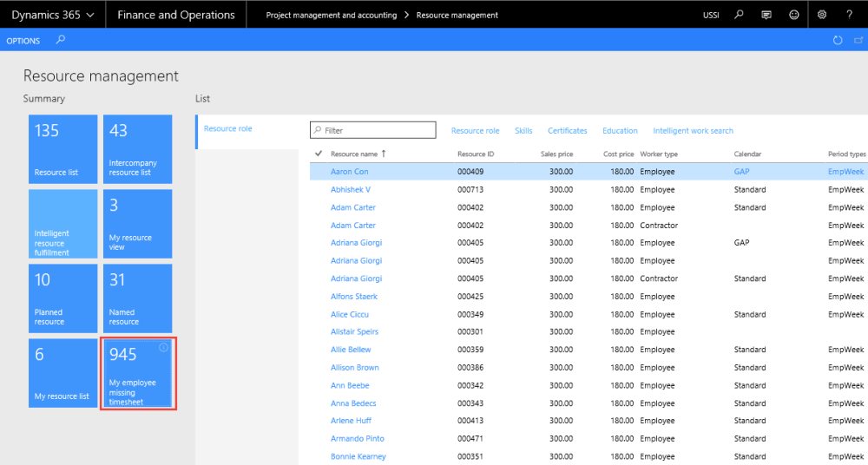
Task: Open the settings gear icon
Action: 823,15
